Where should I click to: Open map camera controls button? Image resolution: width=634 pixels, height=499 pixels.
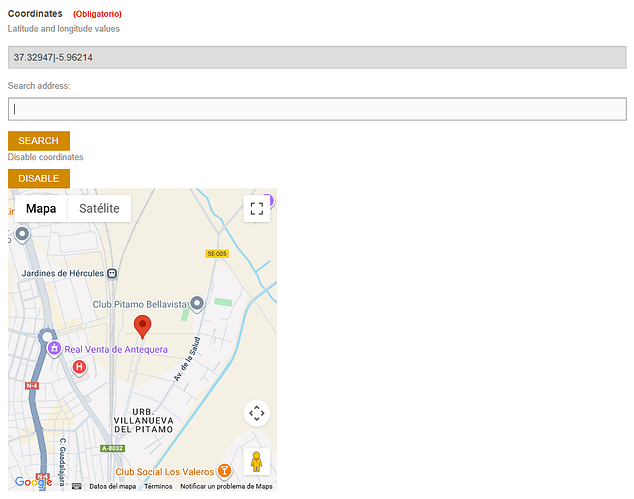click(x=257, y=413)
